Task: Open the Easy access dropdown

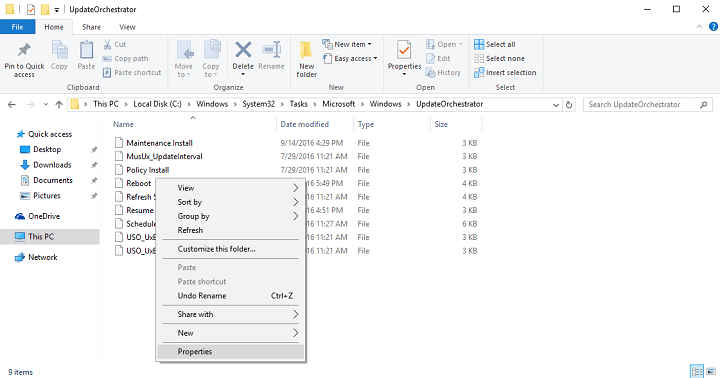Action: coord(350,58)
